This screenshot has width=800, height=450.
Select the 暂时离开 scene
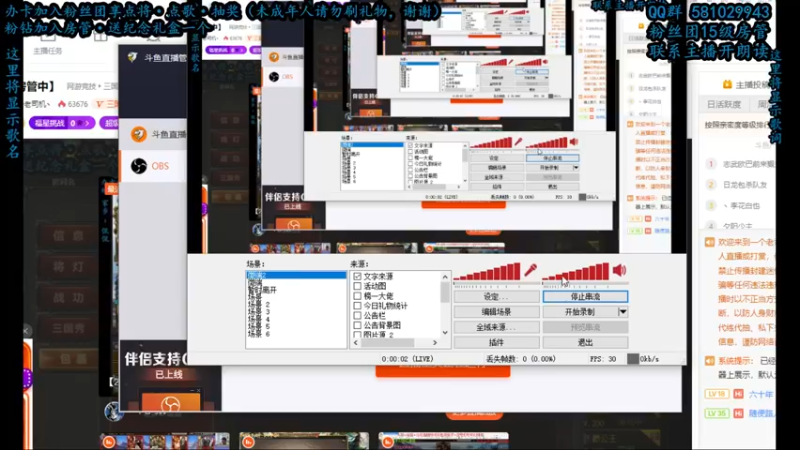pyautogui.click(x=262, y=290)
